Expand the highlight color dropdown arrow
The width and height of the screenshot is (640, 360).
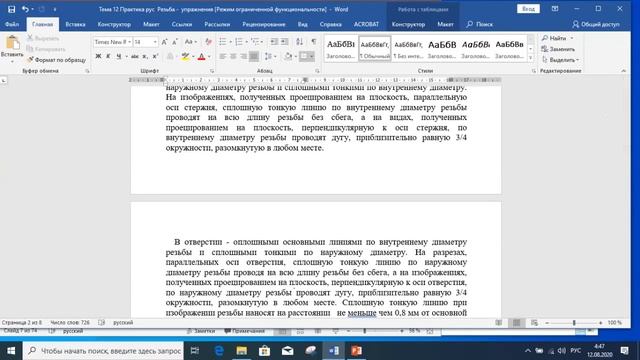pyautogui.click(x=193, y=56)
